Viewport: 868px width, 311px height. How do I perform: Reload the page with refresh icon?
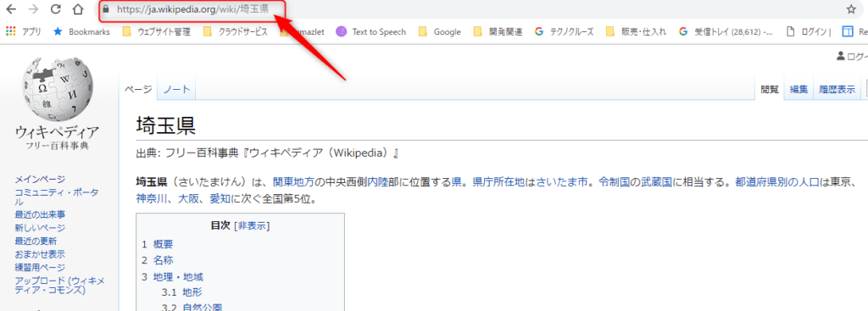[55, 8]
